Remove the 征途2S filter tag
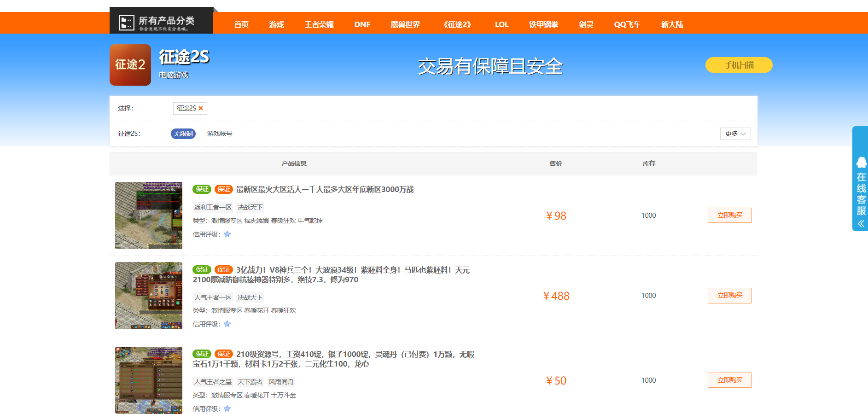The image size is (868, 414). click(x=201, y=108)
